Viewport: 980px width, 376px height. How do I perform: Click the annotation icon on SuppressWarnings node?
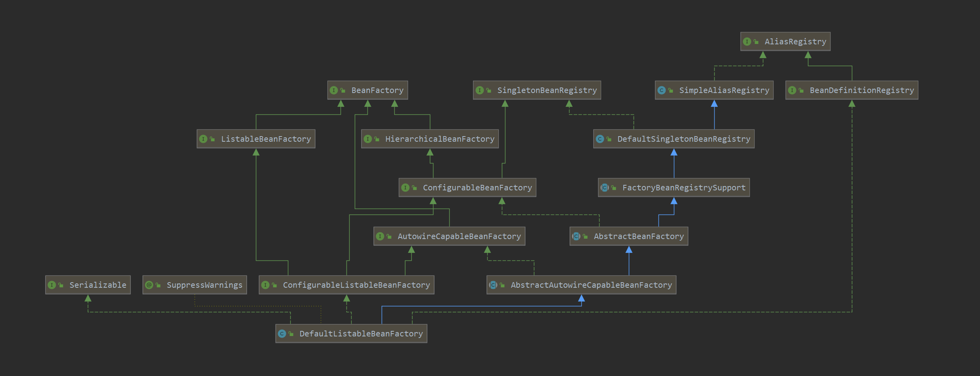pos(149,285)
